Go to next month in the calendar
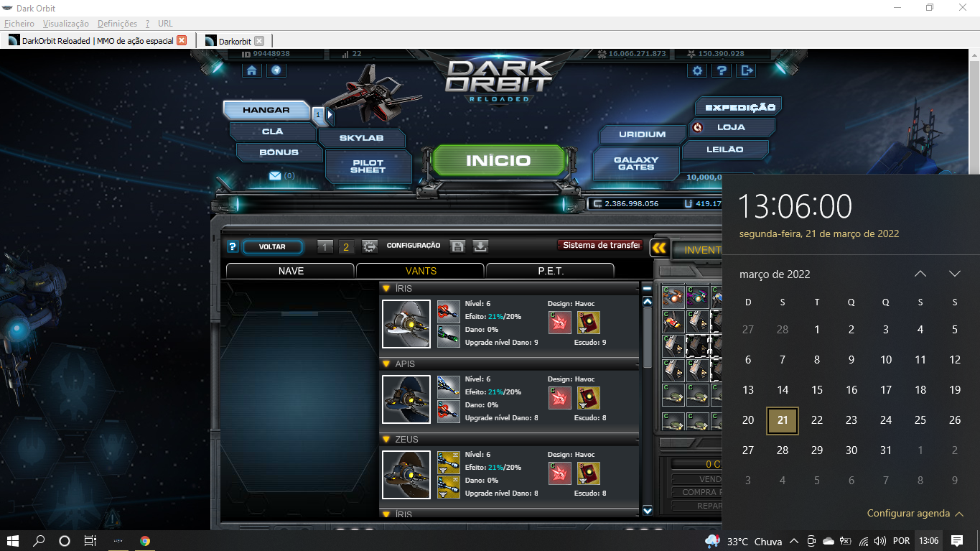This screenshot has width=980, height=551. click(954, 274)
